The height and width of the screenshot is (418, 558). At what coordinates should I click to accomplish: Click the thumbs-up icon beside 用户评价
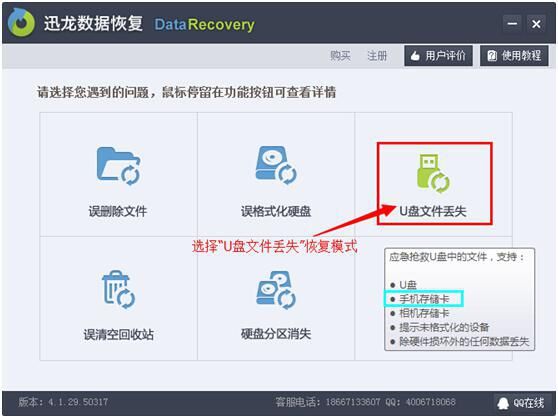tap(415, 56)
